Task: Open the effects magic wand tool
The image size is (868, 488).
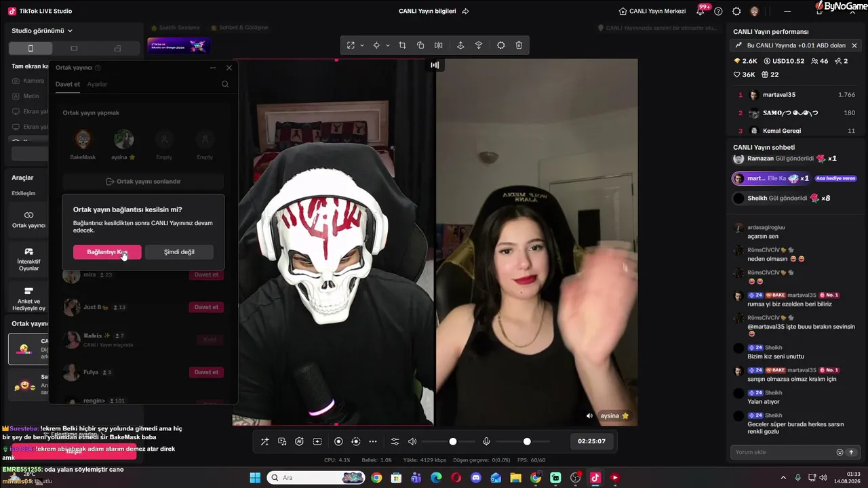Action: tap(264, 442)
